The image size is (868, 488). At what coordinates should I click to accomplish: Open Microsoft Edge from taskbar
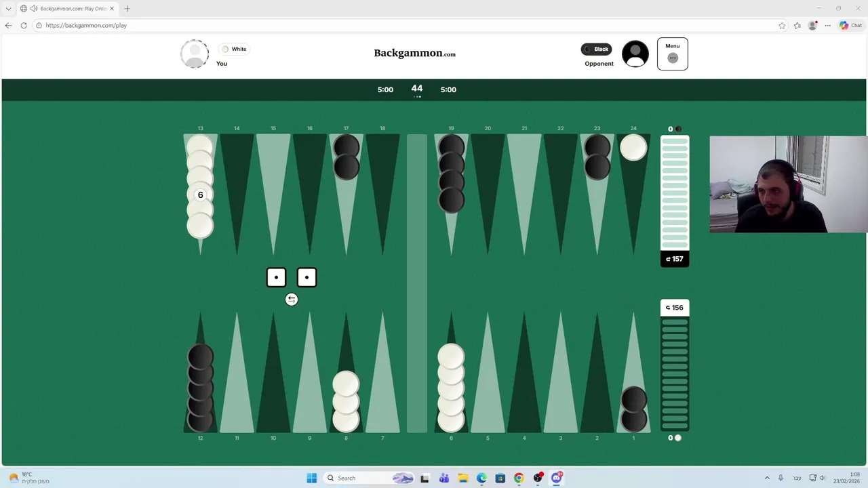[x=481, y=478]
